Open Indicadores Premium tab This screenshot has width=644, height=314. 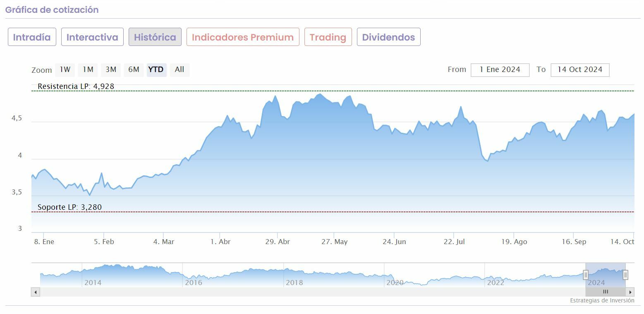point(243,37)
